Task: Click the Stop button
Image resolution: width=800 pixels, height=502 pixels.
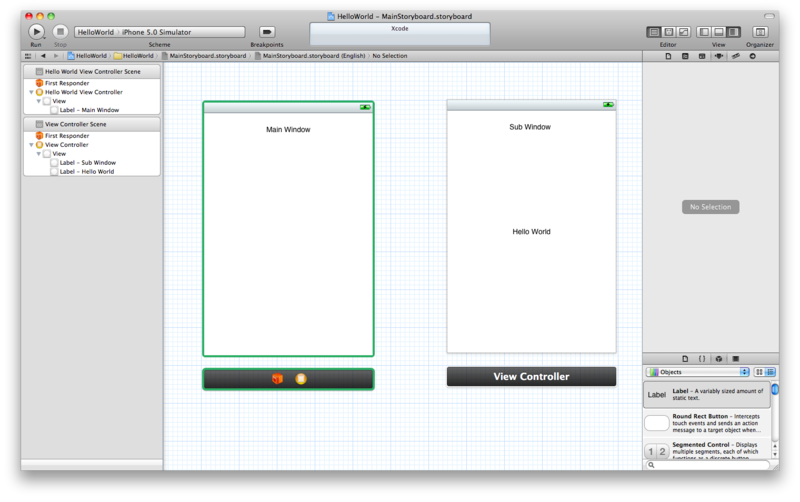Action: [x=60, y=32]
